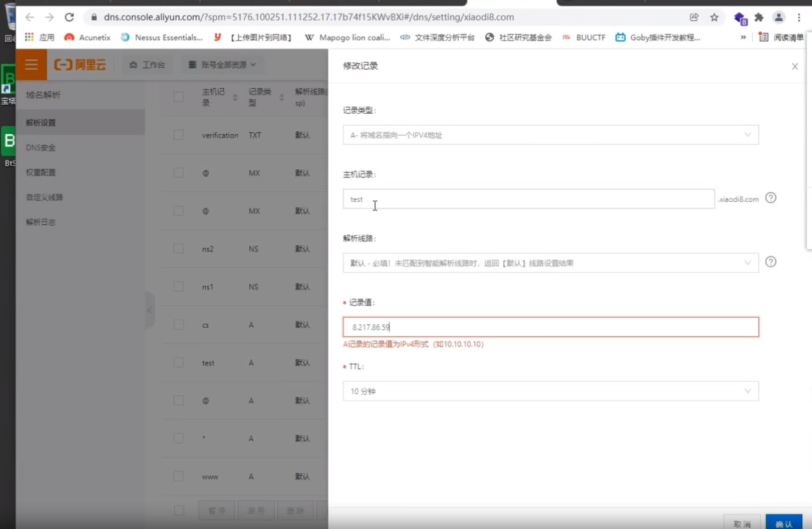Image resolution: width=812 pixels, height=529 pixels.
Task: Click the browser forward arrow
Action: [49, 17]
